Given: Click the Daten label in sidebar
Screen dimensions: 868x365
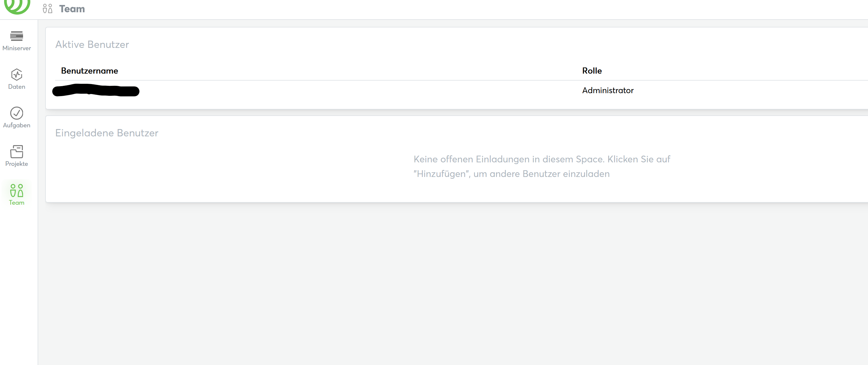Looking at the screenshot, I should click(17, 87).
